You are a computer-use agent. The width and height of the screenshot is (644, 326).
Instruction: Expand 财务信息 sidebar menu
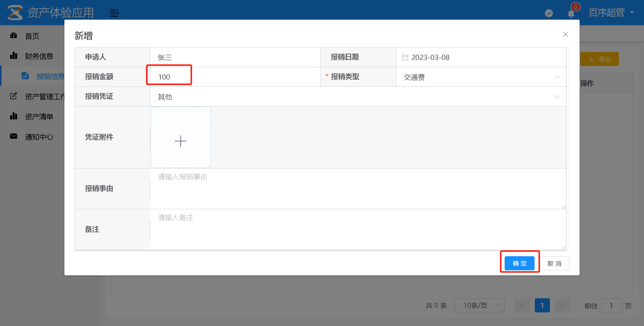coord(32,56)
